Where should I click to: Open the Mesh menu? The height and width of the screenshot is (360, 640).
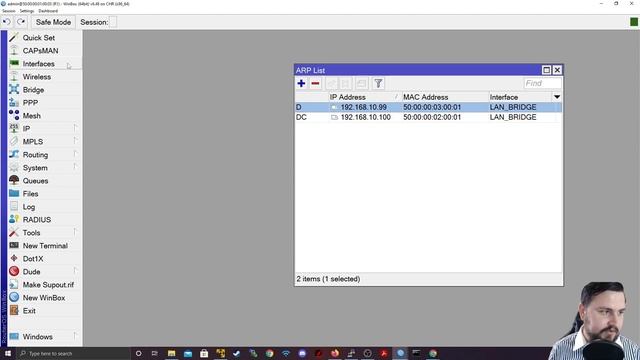click(31, 116)
